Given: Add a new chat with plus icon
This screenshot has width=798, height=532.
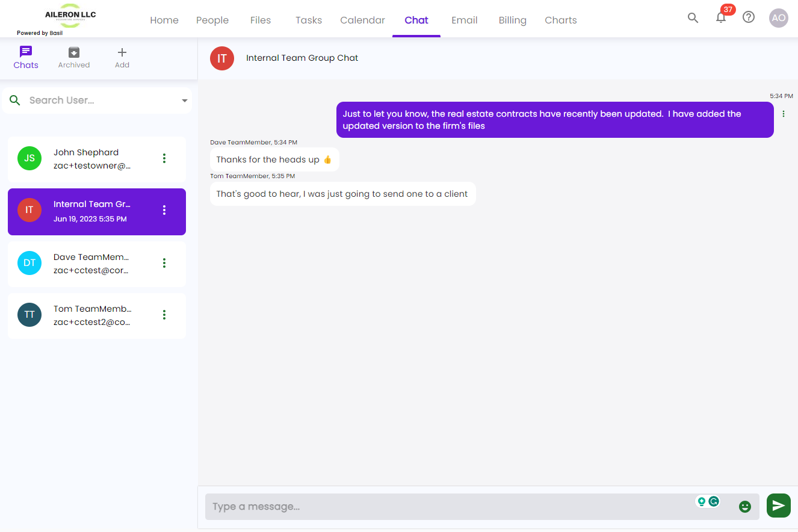Looking at the screenshot, I should click(122, 58).
